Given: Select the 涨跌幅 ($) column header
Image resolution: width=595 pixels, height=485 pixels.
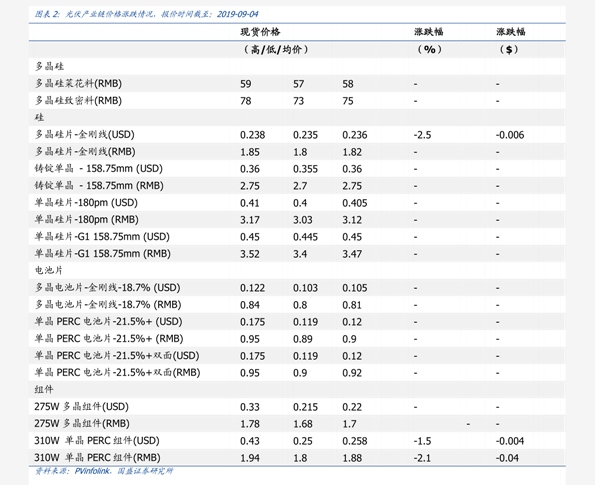Looking at the screenshot, I should pos(511,32).
